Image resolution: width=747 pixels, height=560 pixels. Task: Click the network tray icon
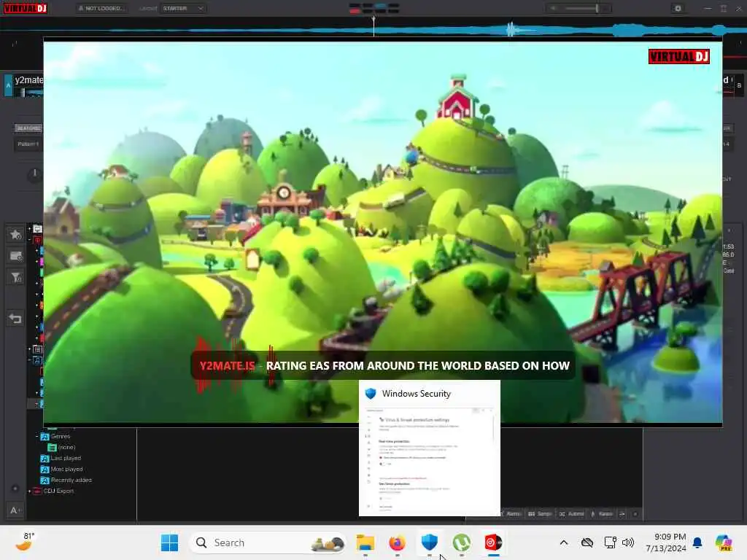point(610,542)
